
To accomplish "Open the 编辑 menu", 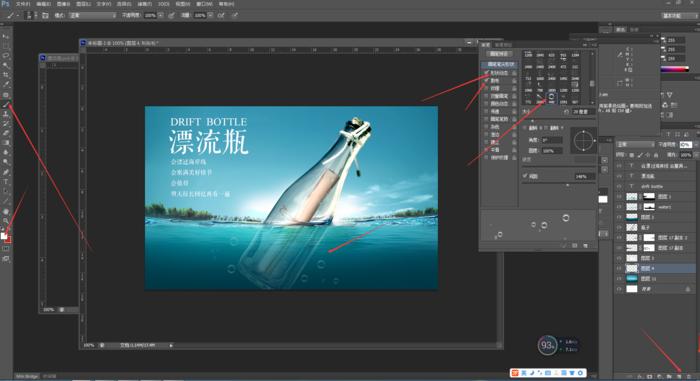I will 44,4.
